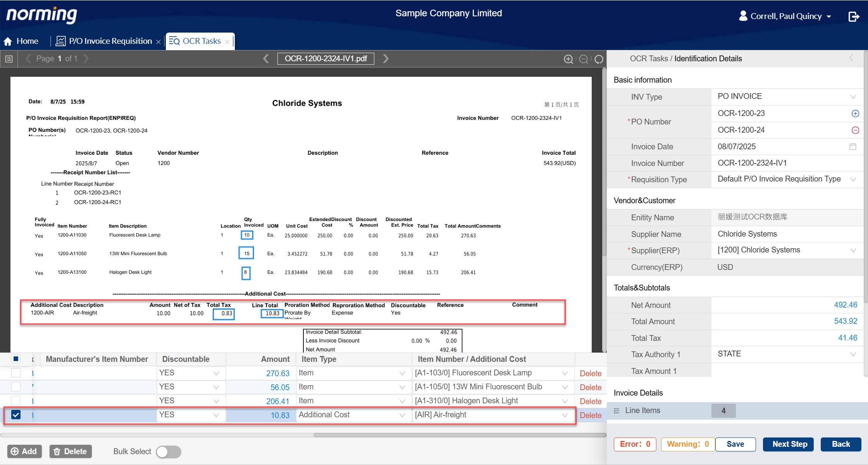
Task: Open the INV Type dropdown
Action: [853, 97]
